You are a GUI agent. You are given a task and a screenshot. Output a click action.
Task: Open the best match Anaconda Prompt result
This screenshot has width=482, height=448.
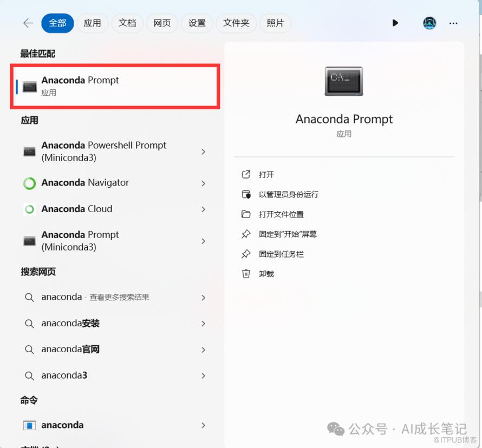pyautogui.click(x=115, y=86)
